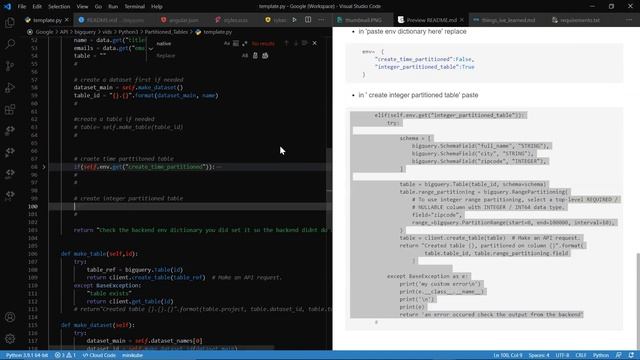Open the right editor group more actions menu
640x360 pixels.
(629, 20)
